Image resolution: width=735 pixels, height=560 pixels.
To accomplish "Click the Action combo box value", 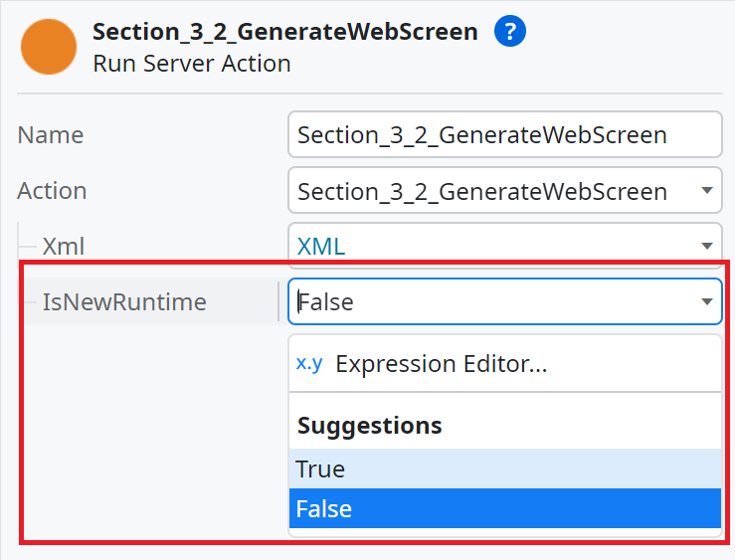I will (x=482, y=191).
